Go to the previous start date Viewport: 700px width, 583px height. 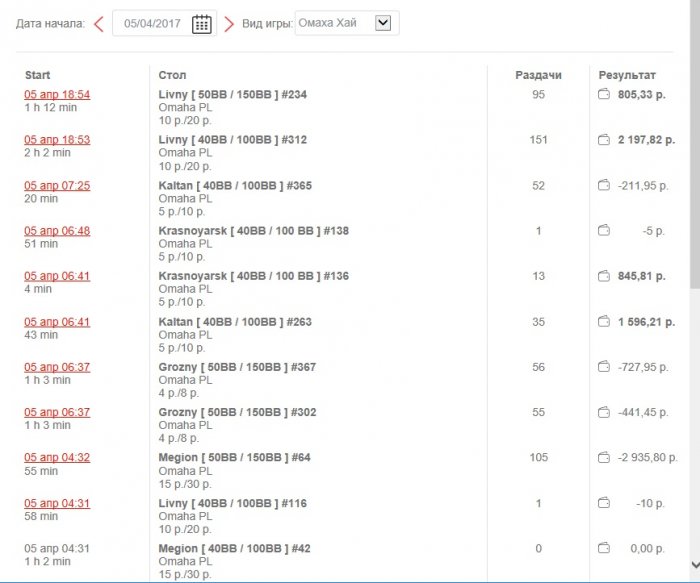[x=99, y=24]
